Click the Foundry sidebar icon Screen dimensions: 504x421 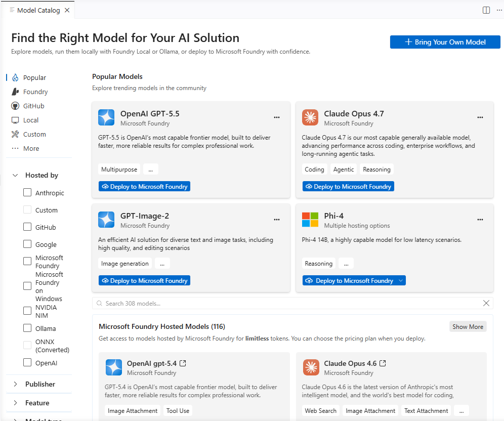pyautogui.click(x=15, y=92)
